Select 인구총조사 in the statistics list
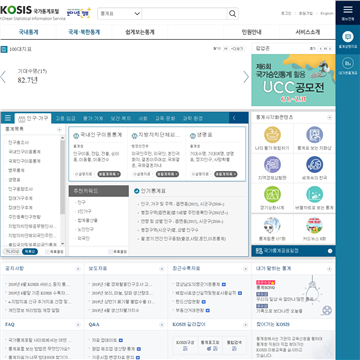Viewport: 360px width, 360px height. pyautogui.click(x=19, y=142)
